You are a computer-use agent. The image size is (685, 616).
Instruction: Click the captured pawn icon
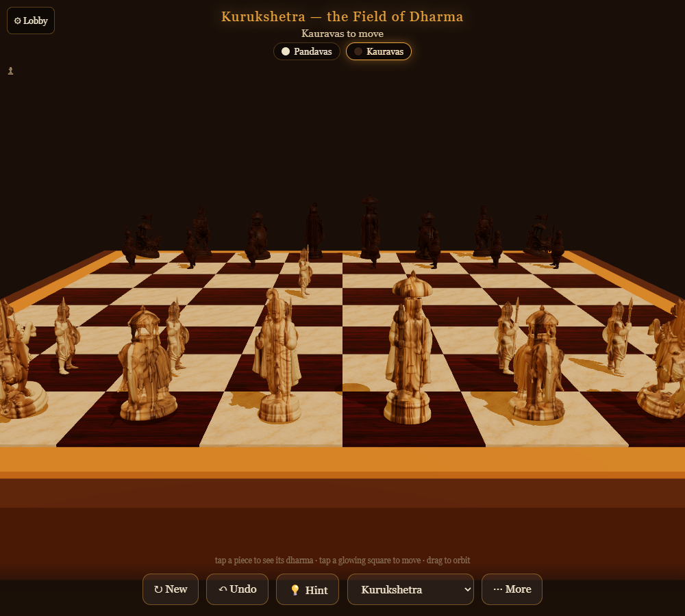click(x=10, y=70)
